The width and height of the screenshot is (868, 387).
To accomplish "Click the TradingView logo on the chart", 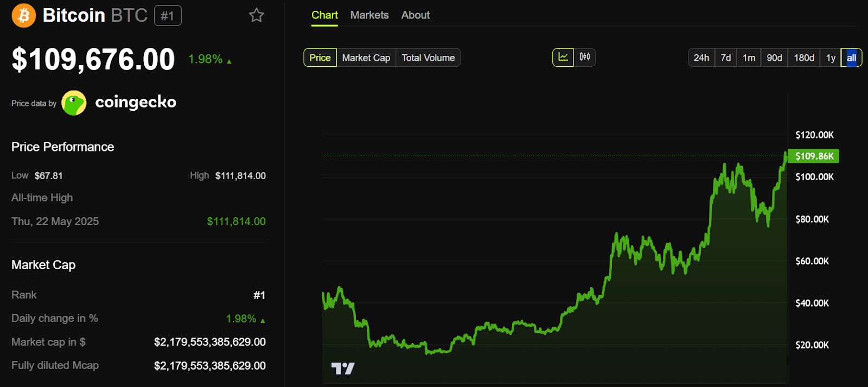I will 343,369.
